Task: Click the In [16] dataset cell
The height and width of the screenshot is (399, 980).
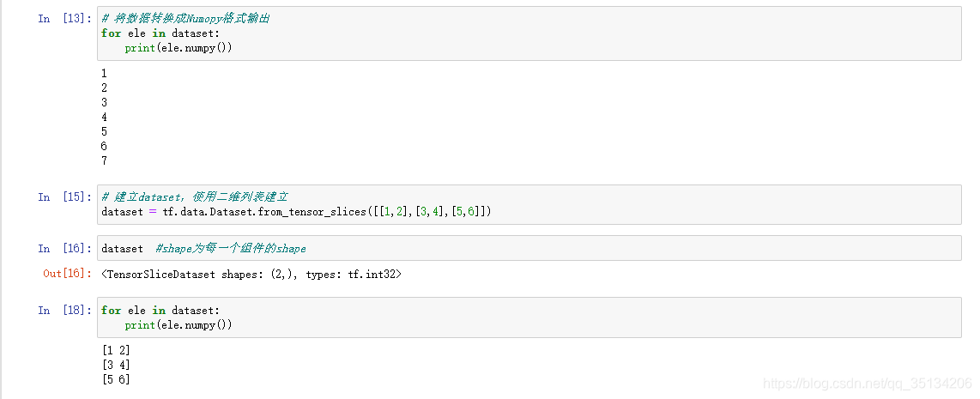Action: pyautogui.click(x=529, y=248)
